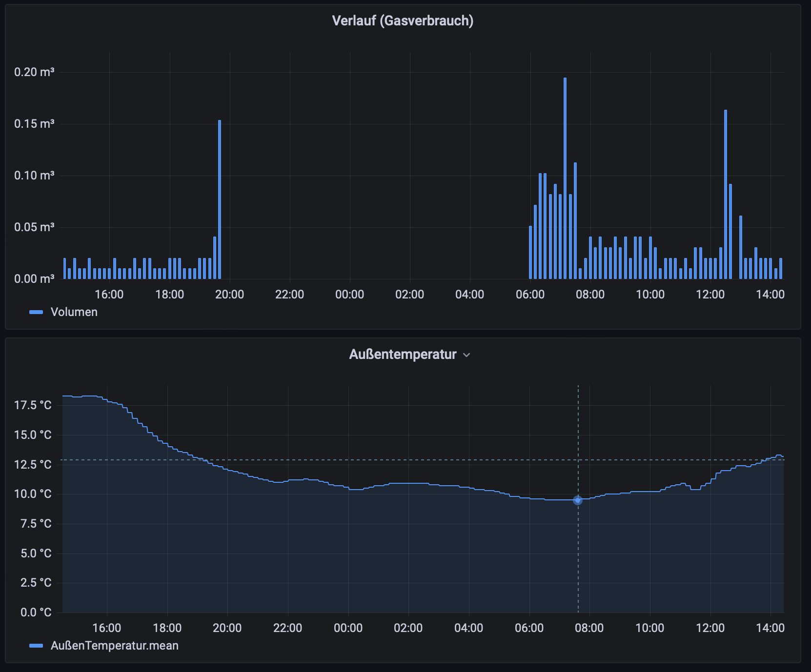
Task: Click the 10.0 °C axis label
Action: (33, 494)
